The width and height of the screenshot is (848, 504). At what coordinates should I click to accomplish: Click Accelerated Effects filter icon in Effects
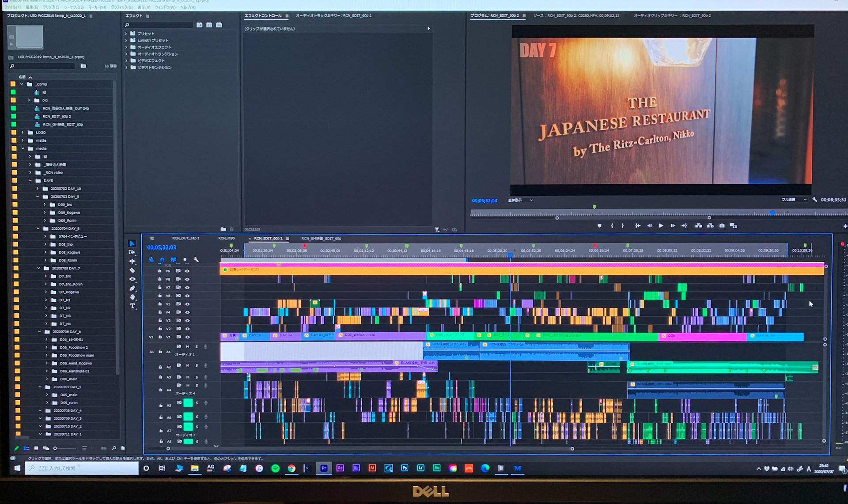click(x=200, y=25)
